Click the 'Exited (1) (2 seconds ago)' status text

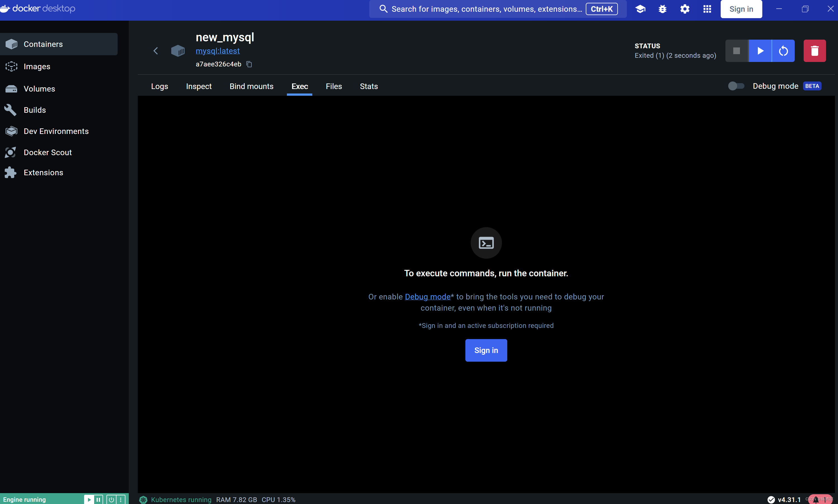(x=675, y=56)
